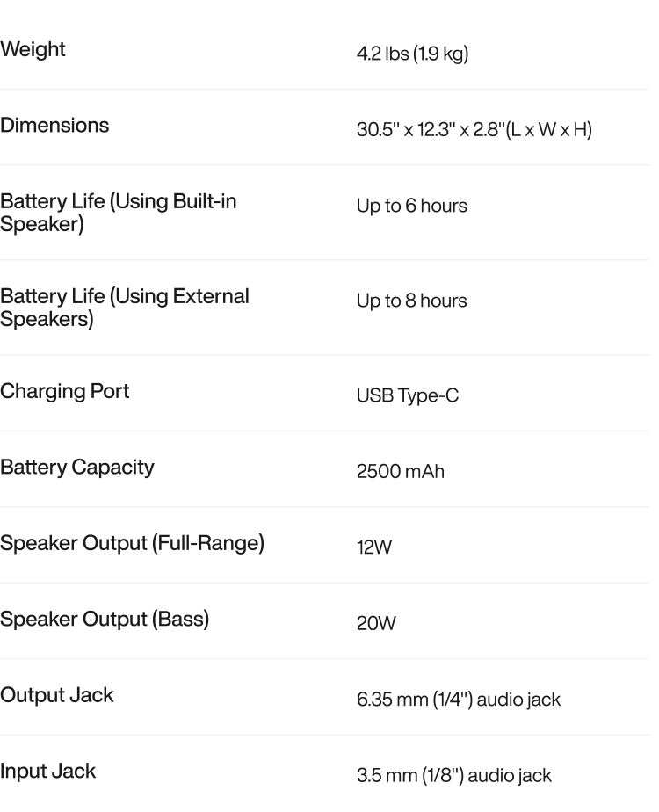Select the 2500 mAh value
This screenshot has width=659, height=812.
tap(400, 472)
